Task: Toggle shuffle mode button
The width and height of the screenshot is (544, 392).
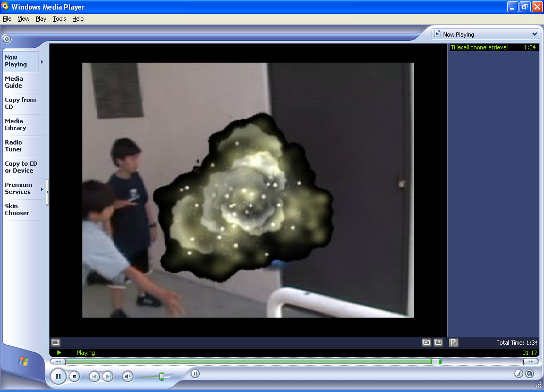Action: (195, 373)
